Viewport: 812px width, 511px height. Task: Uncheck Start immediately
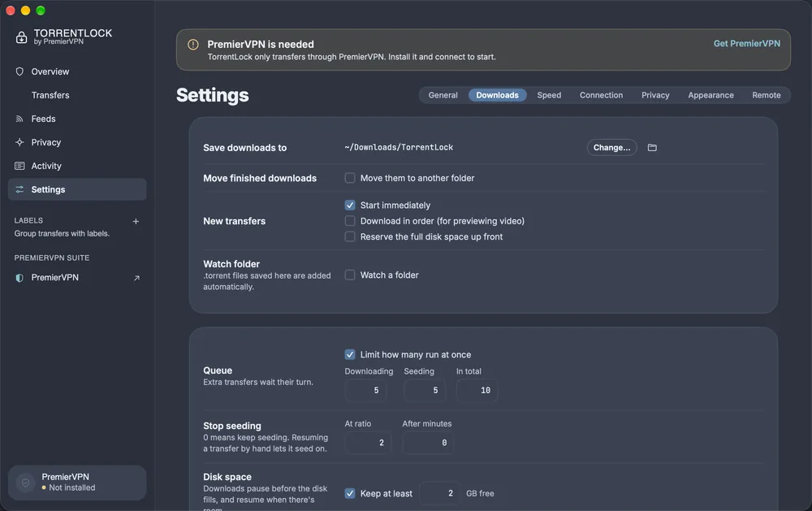pos(350,206)
